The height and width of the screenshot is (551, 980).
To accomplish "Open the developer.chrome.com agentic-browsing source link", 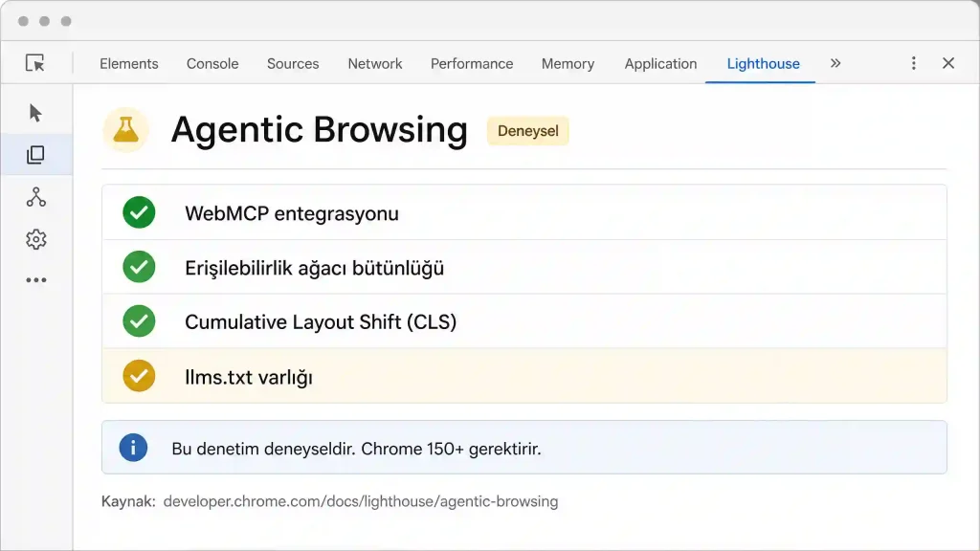I will (x=361, y=501).
